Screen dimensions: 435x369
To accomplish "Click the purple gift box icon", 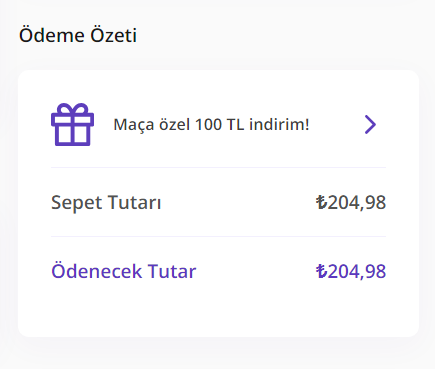I will click(72, 124).
